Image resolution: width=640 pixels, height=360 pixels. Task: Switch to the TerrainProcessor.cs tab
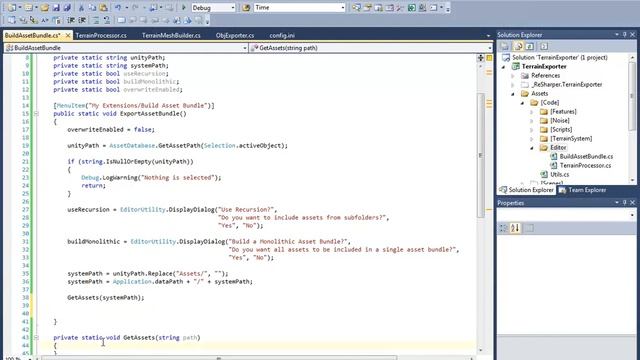tap(101, 36)
